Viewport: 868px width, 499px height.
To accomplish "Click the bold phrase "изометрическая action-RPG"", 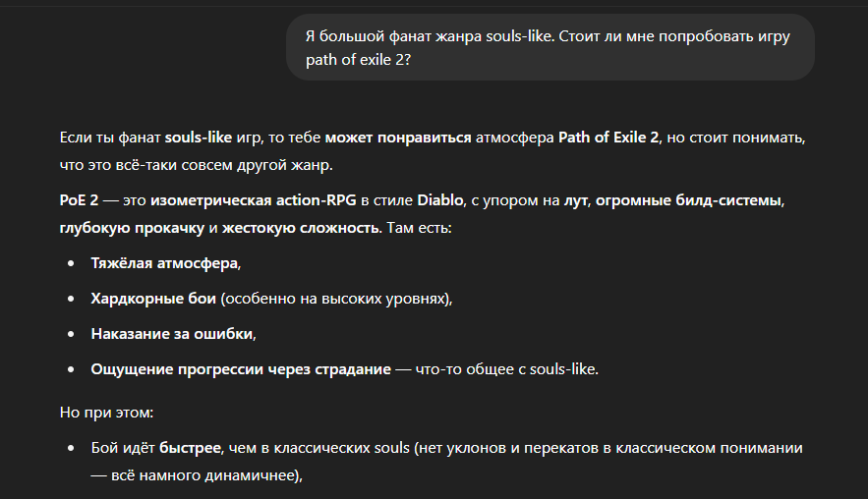I will (x=253, y=200).
